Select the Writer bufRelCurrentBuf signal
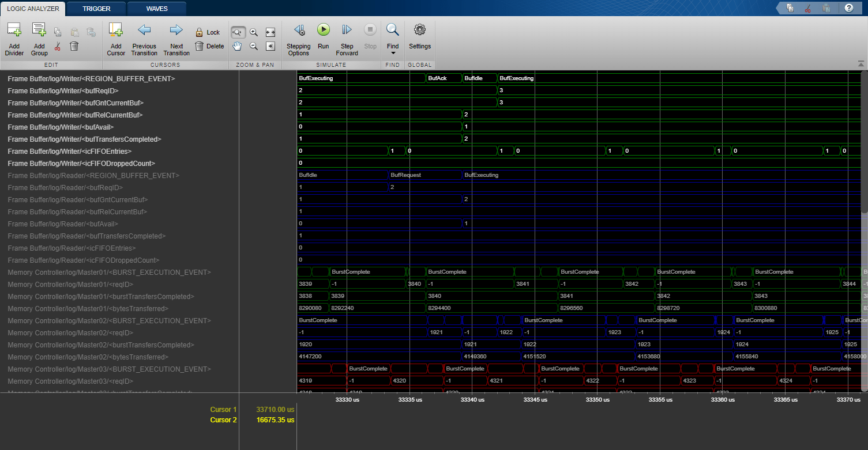The height and width of the screenshot is (450, 868). pos(75,115)
